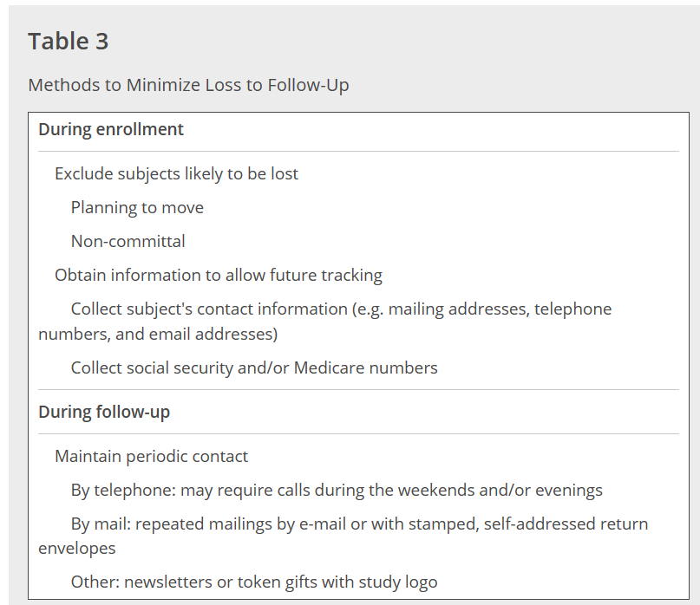Click the words "self-addressed return" in the table
Screen dimensions: 700x605
566,524
